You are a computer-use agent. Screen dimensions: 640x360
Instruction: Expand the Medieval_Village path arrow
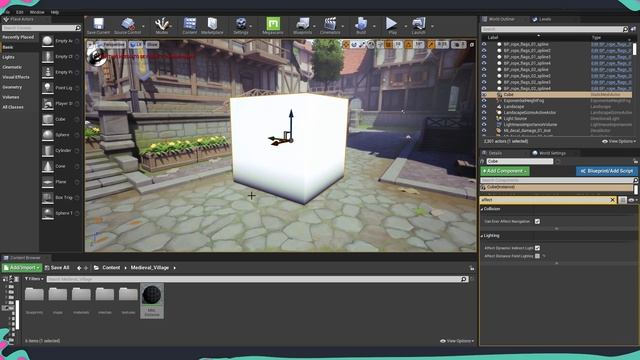pyautogui.click(x=175, y=268)
